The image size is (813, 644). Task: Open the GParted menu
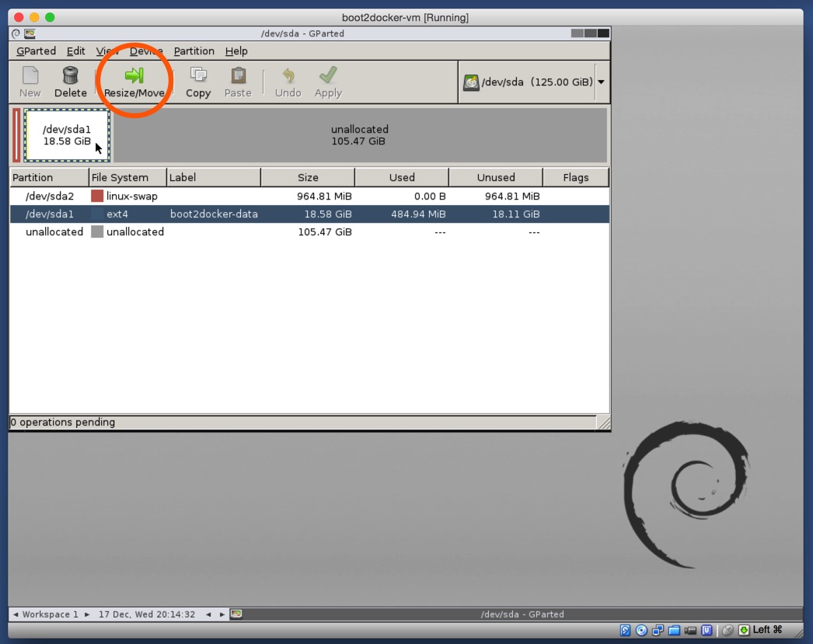[36, 50]
